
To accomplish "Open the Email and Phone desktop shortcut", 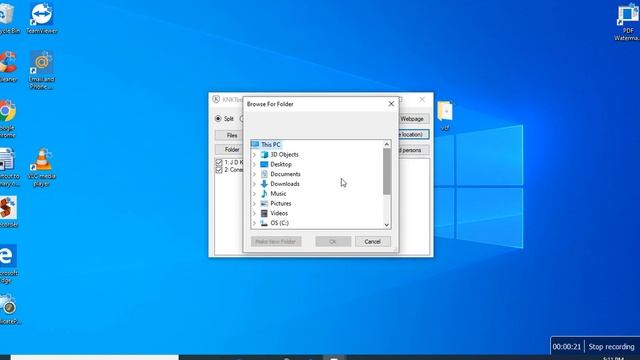I will (x=41, y=70).
